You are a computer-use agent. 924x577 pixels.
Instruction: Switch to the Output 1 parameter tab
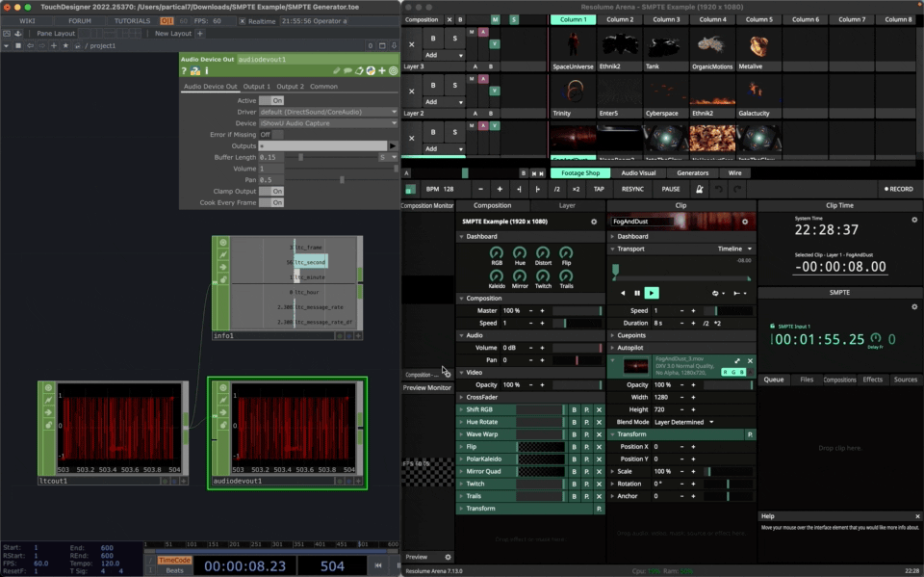click(x=256, y=87)
